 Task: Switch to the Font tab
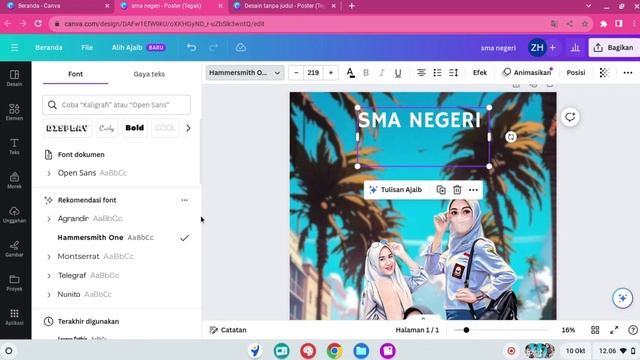pyautogui.click(x=76, y=74)
